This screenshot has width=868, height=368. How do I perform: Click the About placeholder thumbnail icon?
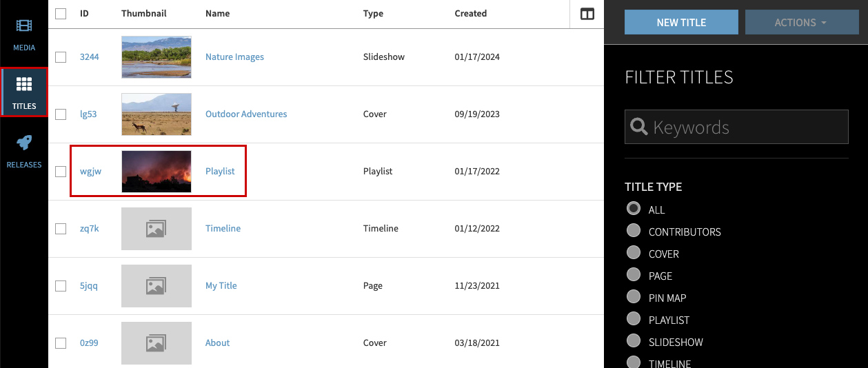pos(156,343)
